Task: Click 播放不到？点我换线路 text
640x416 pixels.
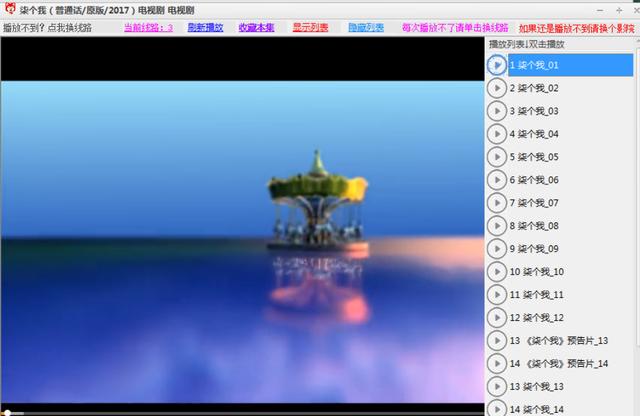Action: click(47, 28)
